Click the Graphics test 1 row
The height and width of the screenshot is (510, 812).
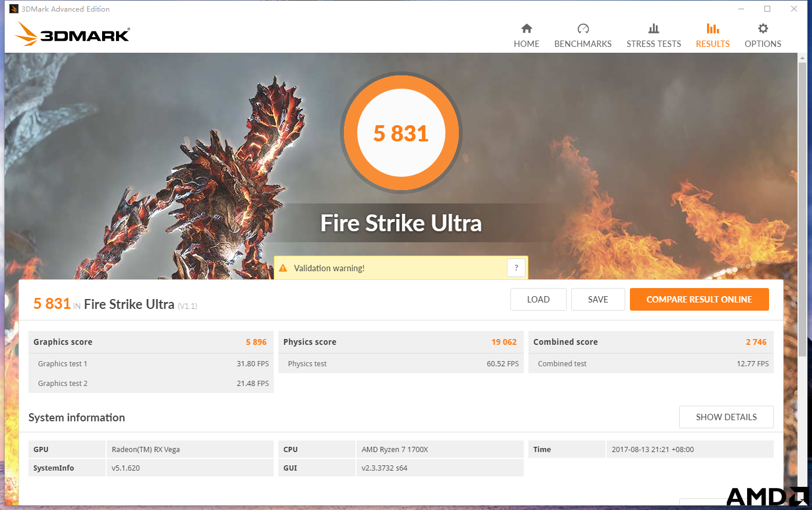pyautogui.click(x=151, y=363)
